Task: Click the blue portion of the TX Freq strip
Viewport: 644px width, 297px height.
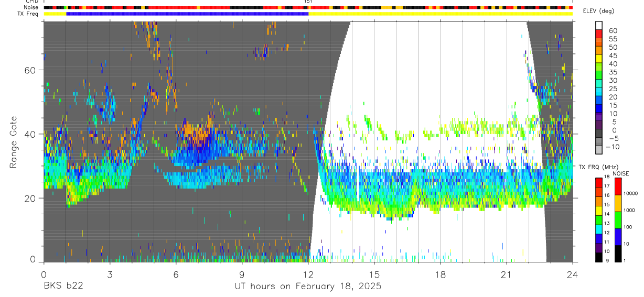Action: pyautogui.click(x=187, y=14)
